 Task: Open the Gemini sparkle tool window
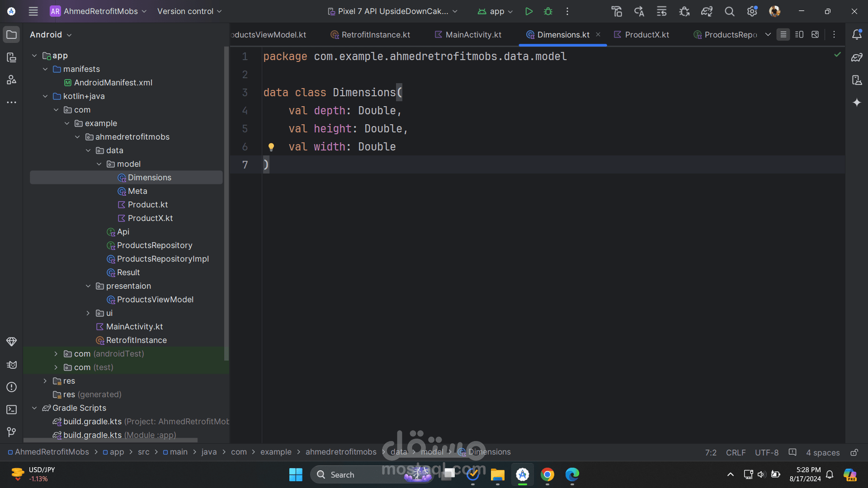857,103
